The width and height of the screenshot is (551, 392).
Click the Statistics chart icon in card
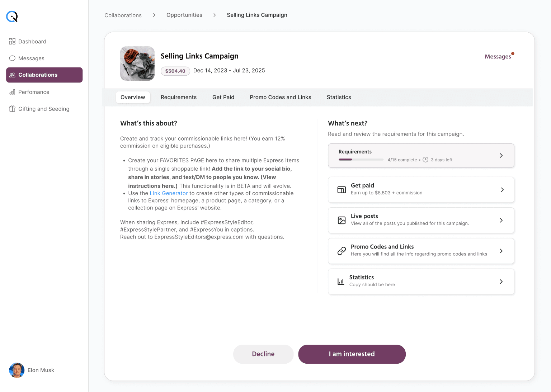pos(341,282)
